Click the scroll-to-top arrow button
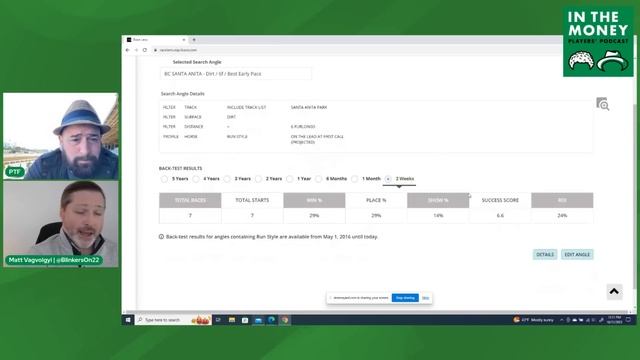 (x=614, y=291)
